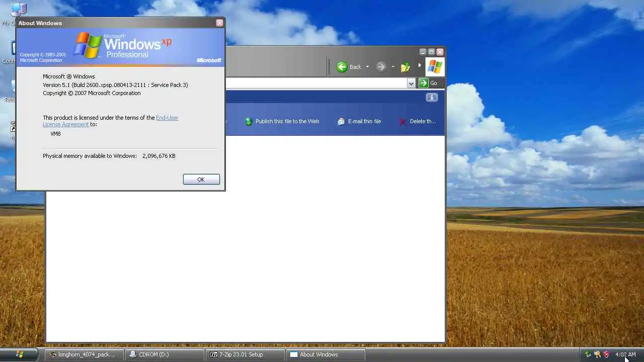Screen dimensions: 644x362
Task: Click the greyed Forward arrow in Explorer
Action: 381,67
